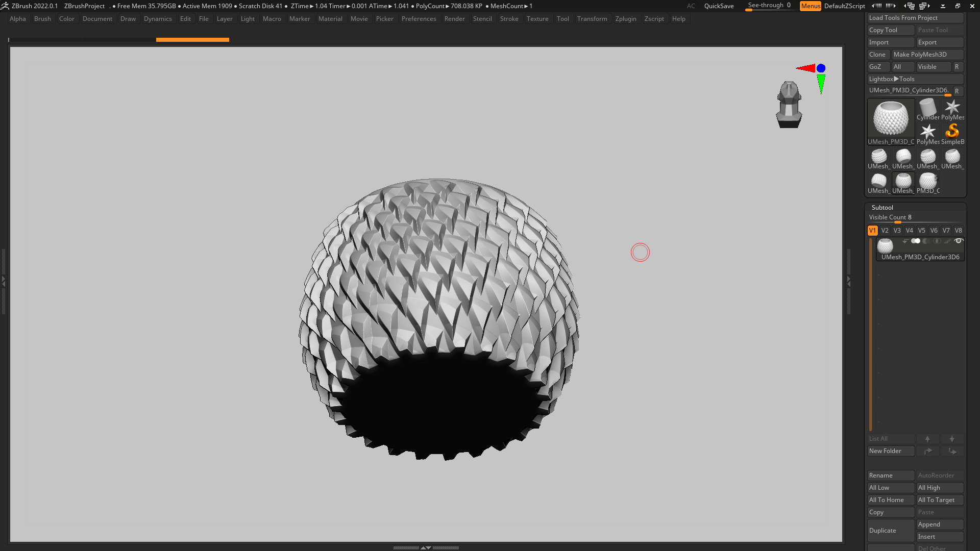Click the DefaultZScript button
This screenshot has height=551, width=980.
844,6
